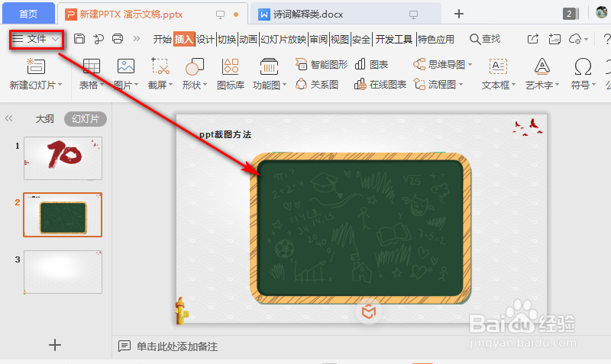Click the 关系图 button
Viewport: 611px width, 364px height.
[x=317, y=84]
